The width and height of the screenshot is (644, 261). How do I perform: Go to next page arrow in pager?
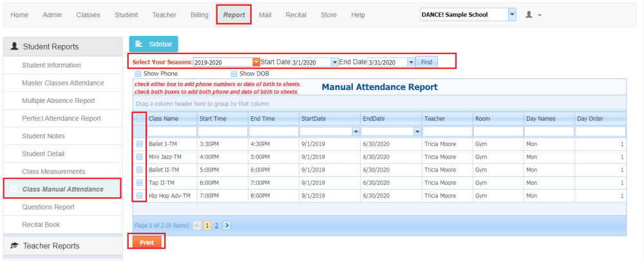pyautogui.click(x=227, y=225)
